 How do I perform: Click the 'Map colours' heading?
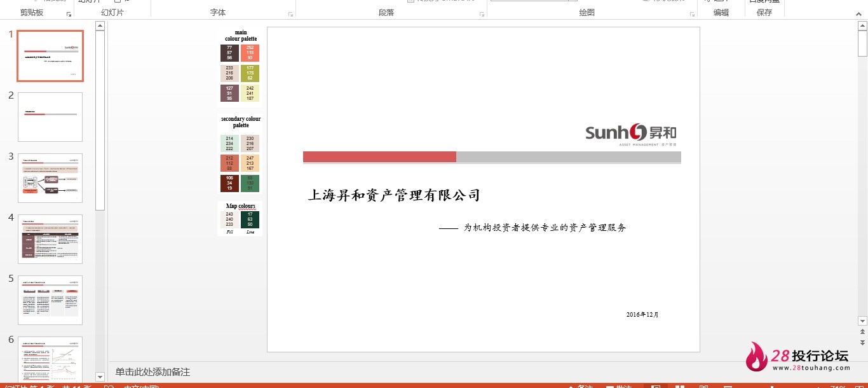pos(241,206)
